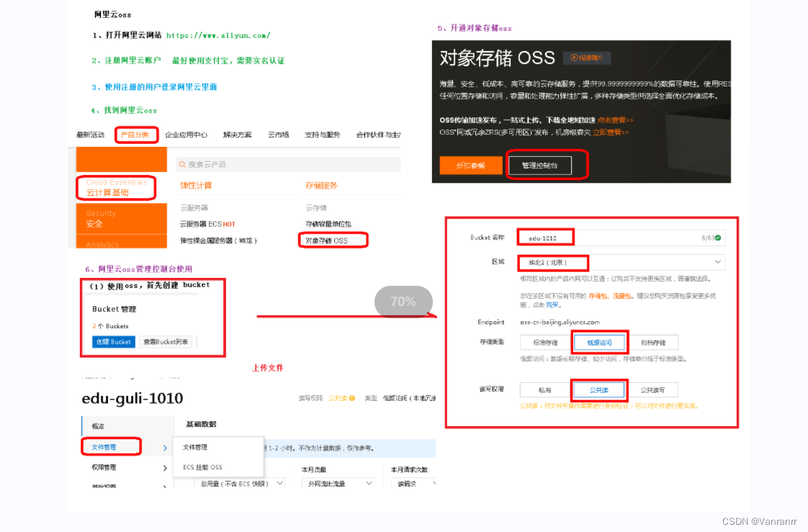This screenshot has height=532, width=808.
Task: Expand the chevron next to 权限管理
Action: [165, 468]
